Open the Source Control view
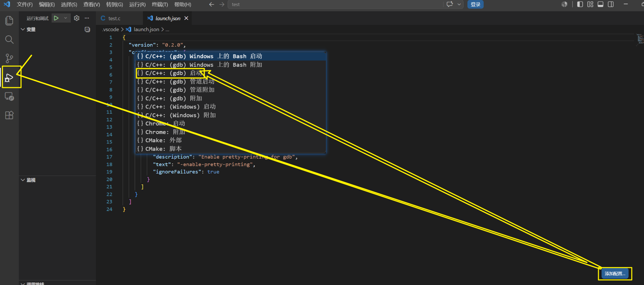 click(x=9, y=59)
